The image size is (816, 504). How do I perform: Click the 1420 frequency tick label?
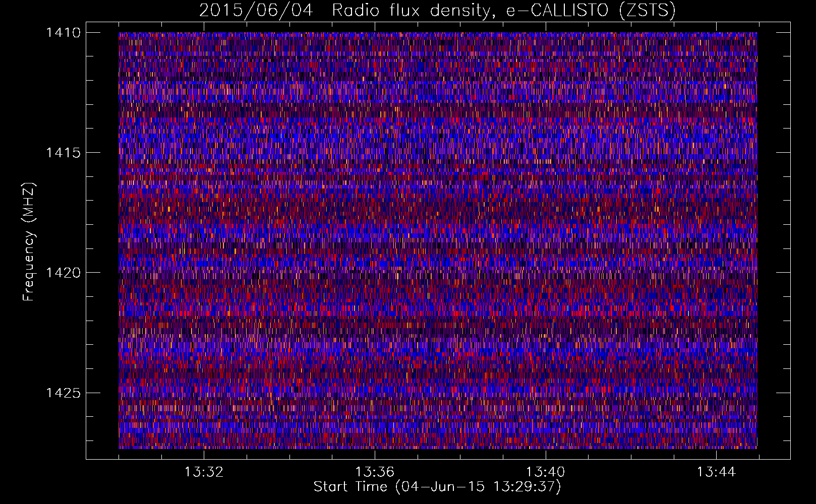click(63, 273)
